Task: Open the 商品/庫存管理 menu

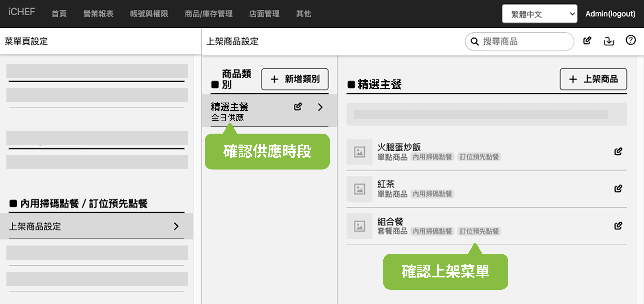Action: tap(209, 14)
